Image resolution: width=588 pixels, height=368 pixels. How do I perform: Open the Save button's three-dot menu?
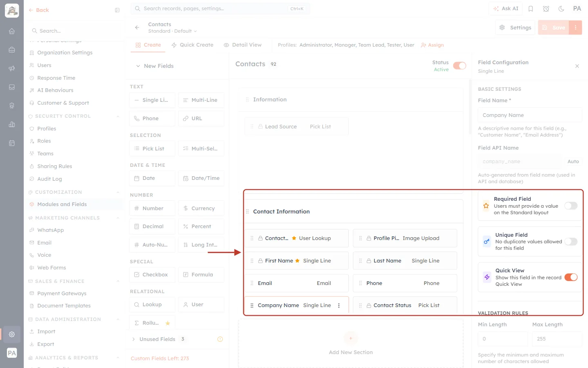[575, 27]
